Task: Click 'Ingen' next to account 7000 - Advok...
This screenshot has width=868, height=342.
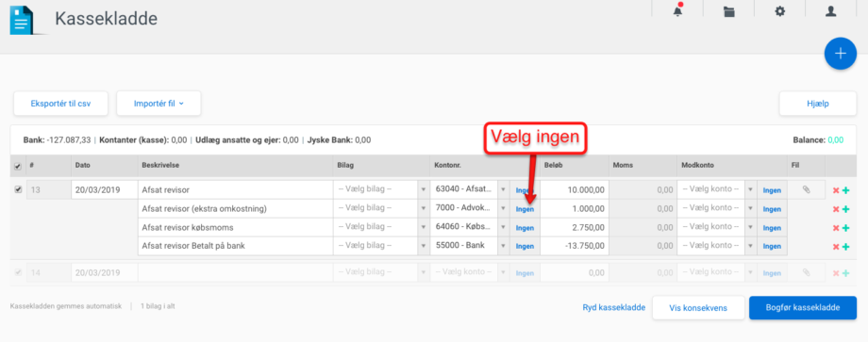Action: click(x=525, y=209)
